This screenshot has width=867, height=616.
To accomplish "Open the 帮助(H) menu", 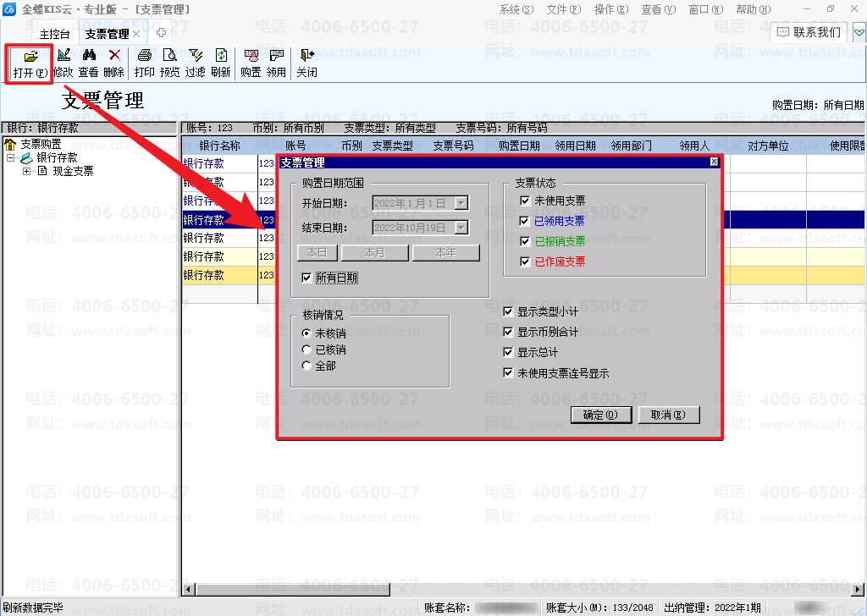I will coord(753,9).
